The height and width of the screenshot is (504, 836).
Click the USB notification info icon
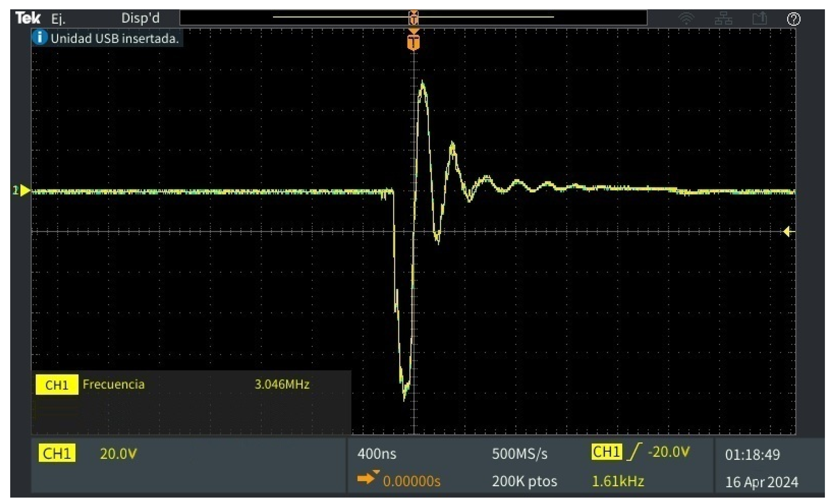[x=40, y=37]
